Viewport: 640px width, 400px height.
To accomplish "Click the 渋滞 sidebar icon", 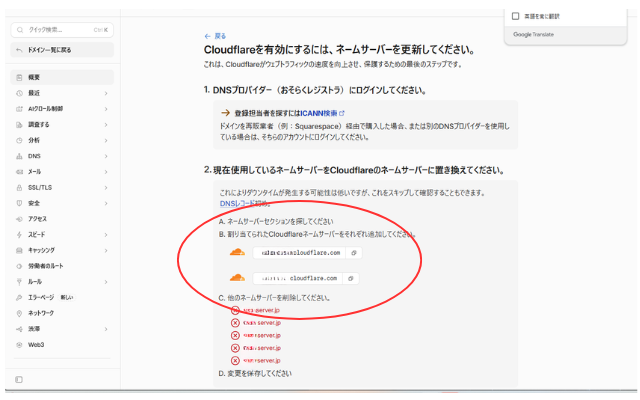I will (x=19, y=329).
